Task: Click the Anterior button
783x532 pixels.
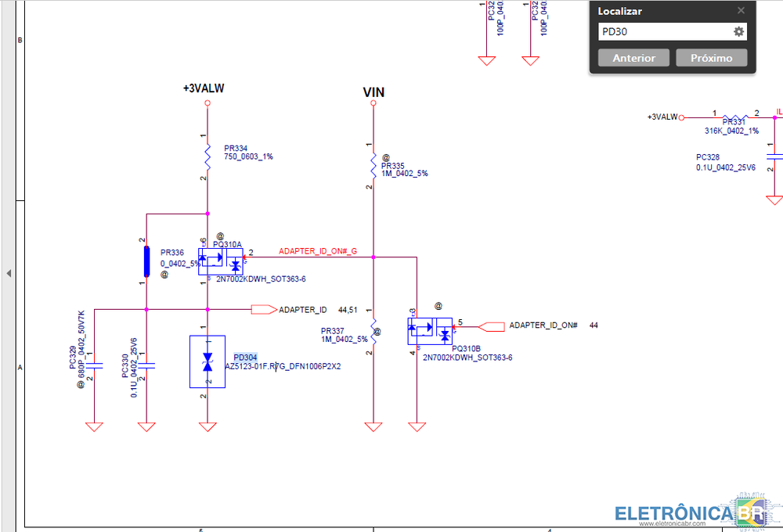Action: 633,58
